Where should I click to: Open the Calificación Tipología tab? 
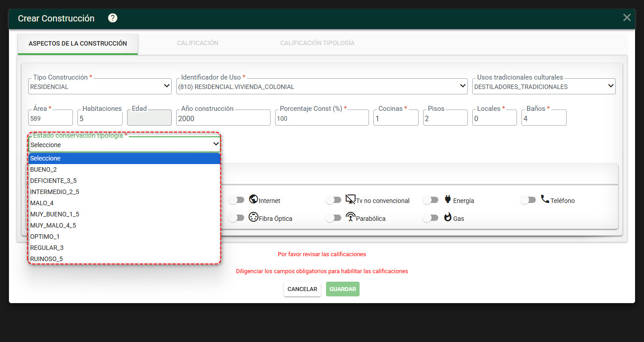tap(318, 43)
